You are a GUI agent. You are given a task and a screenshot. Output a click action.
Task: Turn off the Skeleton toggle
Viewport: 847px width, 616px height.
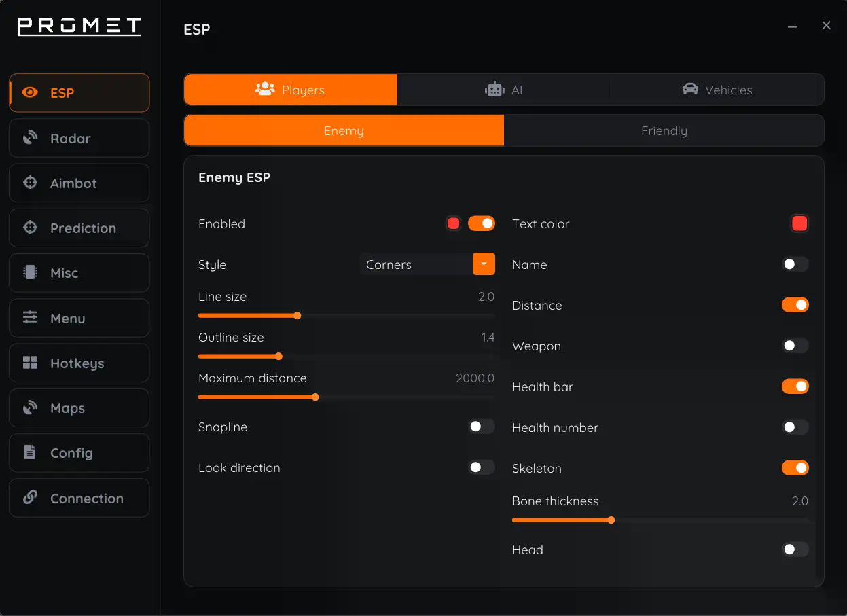795,468
